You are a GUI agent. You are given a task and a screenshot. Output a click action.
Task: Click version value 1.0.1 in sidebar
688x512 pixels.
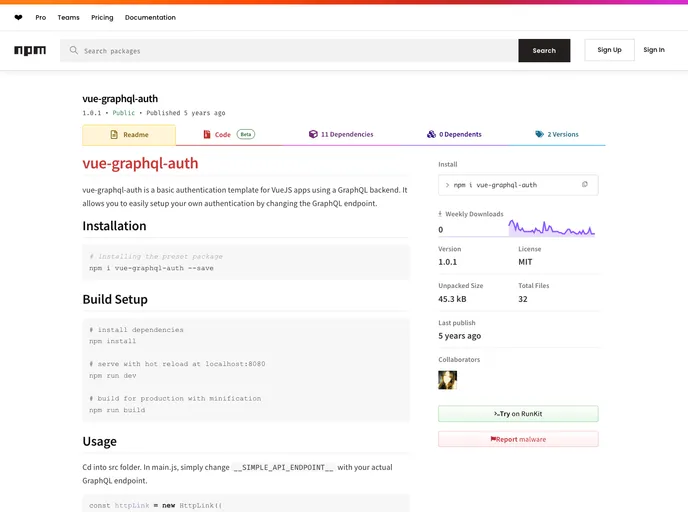448,262
